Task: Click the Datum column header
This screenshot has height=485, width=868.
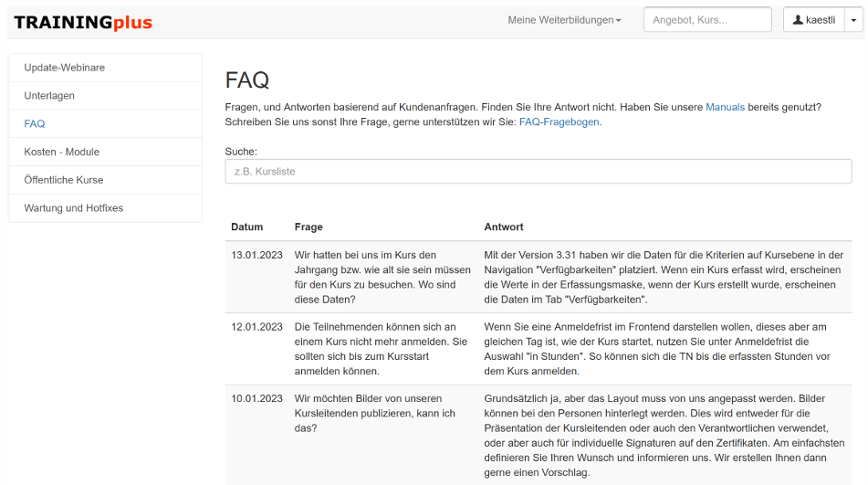Action: point(246,227)
